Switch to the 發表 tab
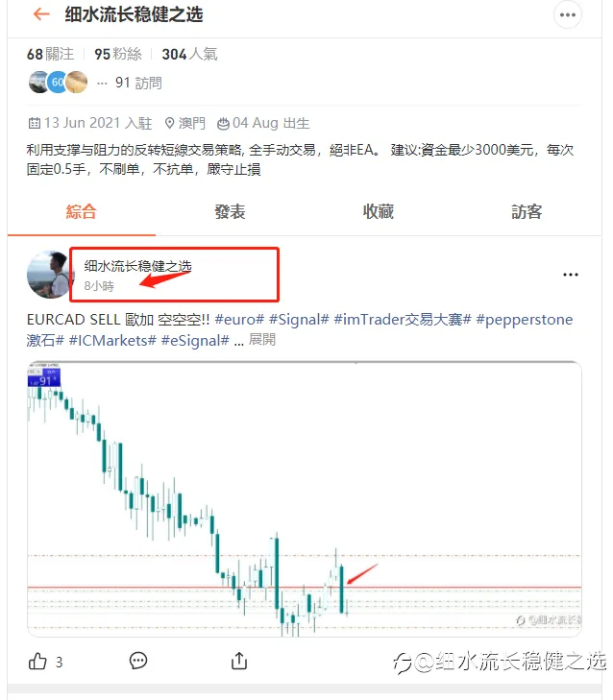This screenshot has height=700, width=613. pos(230,211)
